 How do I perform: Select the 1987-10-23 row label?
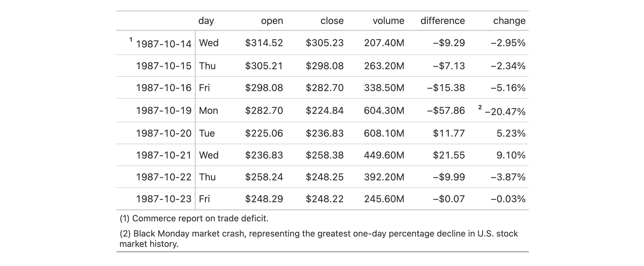(x=164, y=199)
